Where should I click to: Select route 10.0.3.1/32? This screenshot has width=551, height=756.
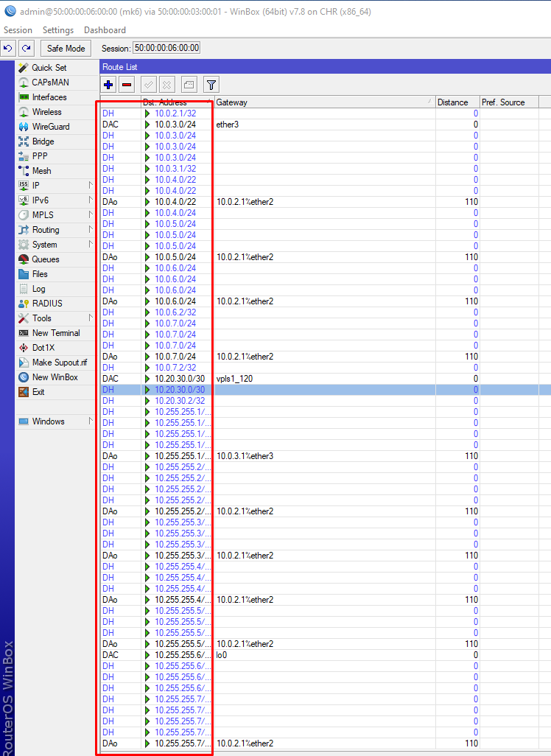pos(326,169)
